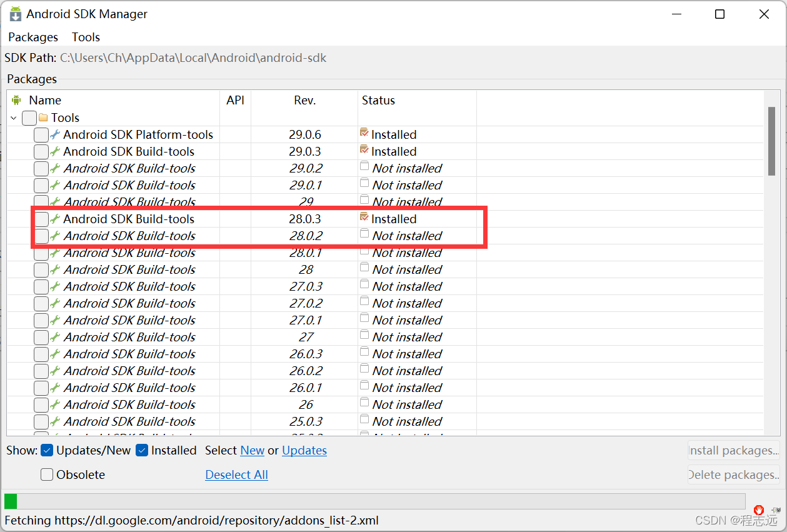Select the Tools folder label
Viewport: 787px width, 532px height.
65,118
